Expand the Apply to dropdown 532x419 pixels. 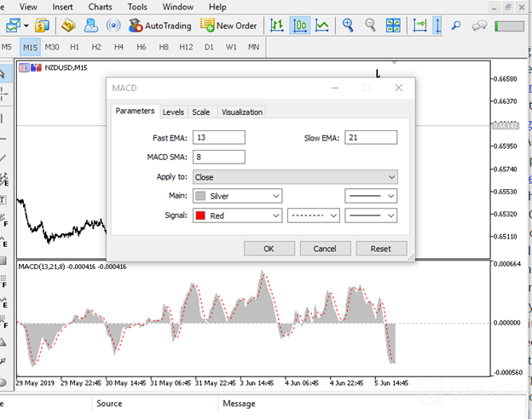click(x=295, y=177)
